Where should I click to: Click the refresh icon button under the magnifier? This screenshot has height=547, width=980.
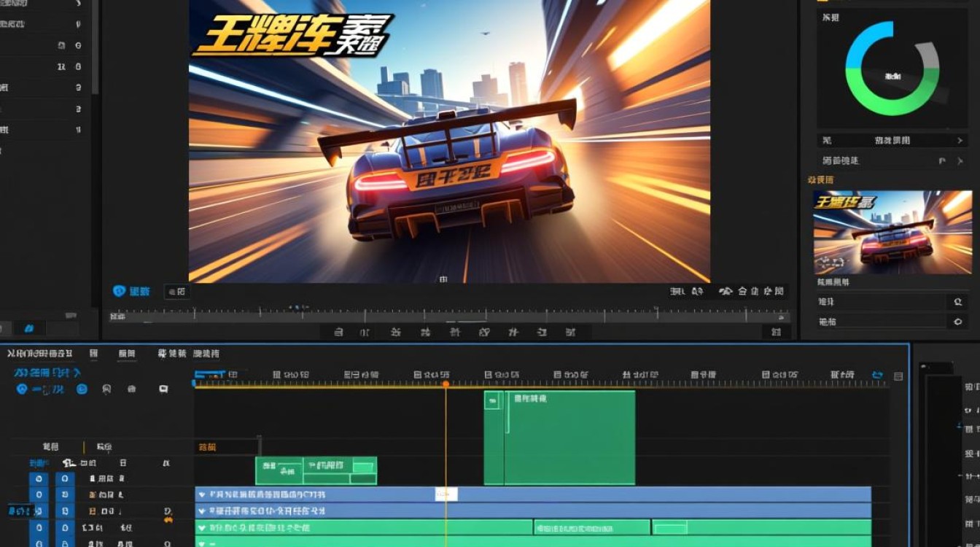(x=957, y=321)
